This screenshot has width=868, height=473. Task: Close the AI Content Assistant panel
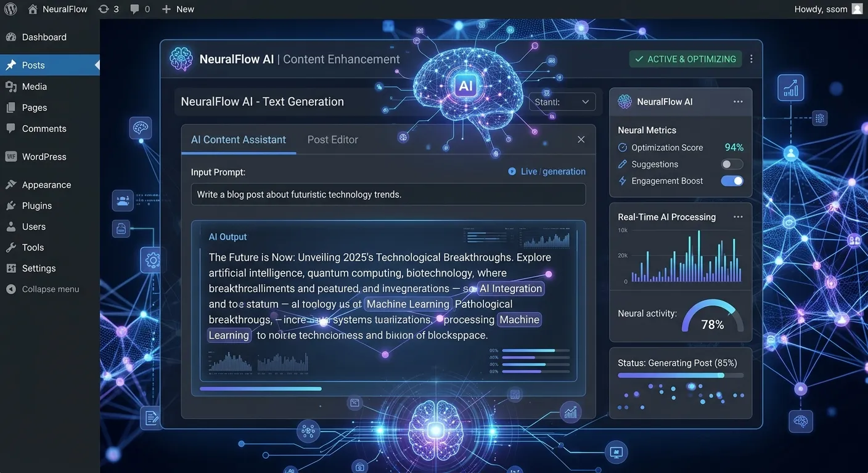581,140
